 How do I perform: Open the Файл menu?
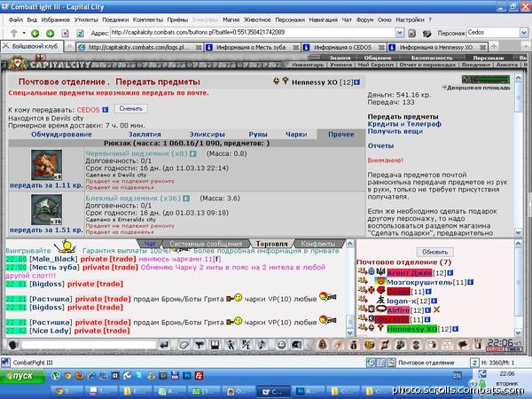tap(16, 20)
